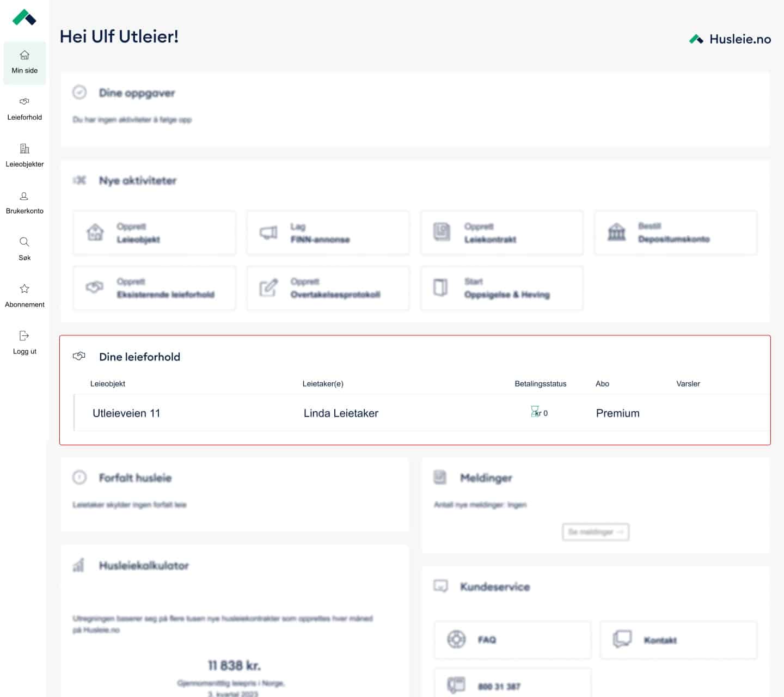
Task: Open Leieobjekter building icon
Action: pos(24,149)
